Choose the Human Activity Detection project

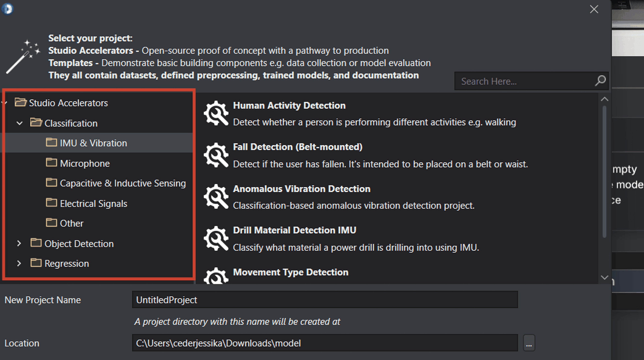289,106
